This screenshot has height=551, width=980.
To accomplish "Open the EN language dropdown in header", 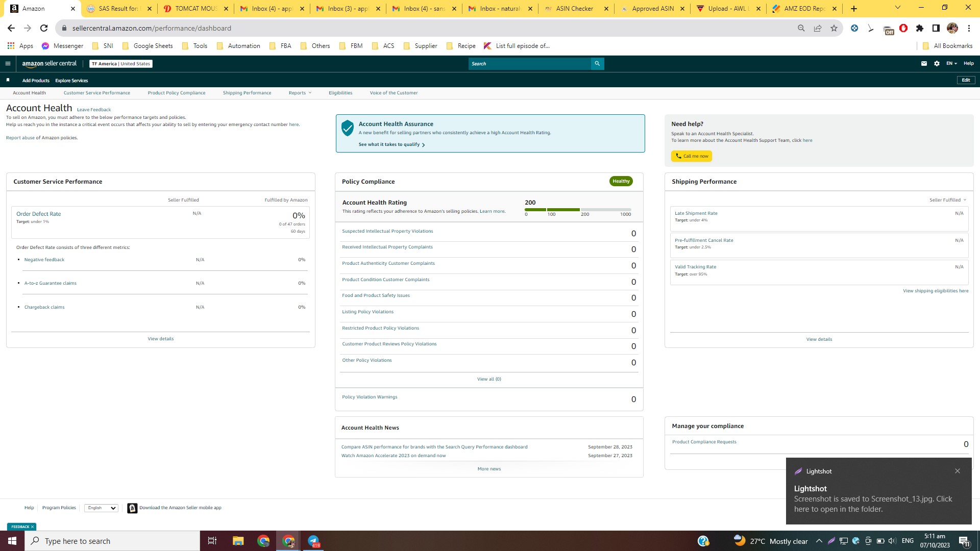I will click(951, 64).
